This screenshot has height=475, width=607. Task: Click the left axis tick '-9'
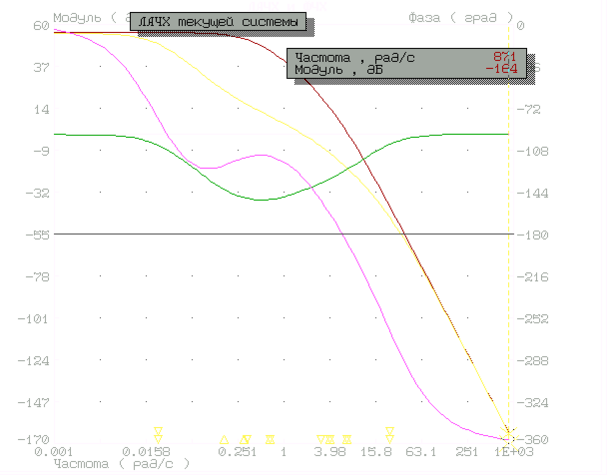coord(41,151)
